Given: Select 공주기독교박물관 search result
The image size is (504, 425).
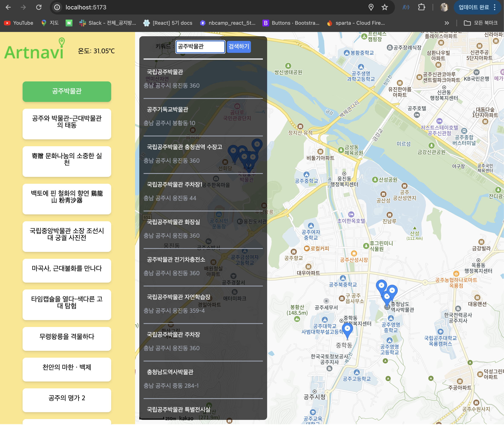Looking at the screenshot, I should click(167, 110).
